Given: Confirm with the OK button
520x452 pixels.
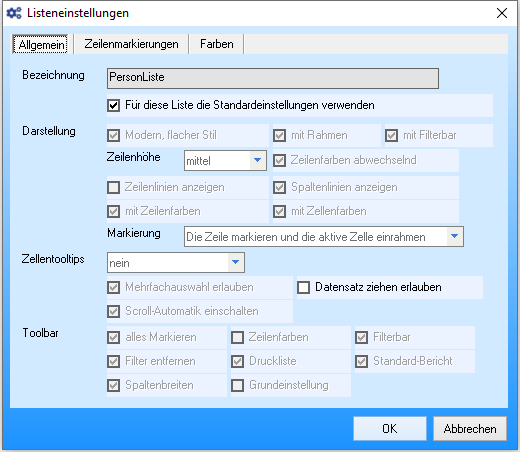Looking at the screenshot, I should (x=390, y=428).
